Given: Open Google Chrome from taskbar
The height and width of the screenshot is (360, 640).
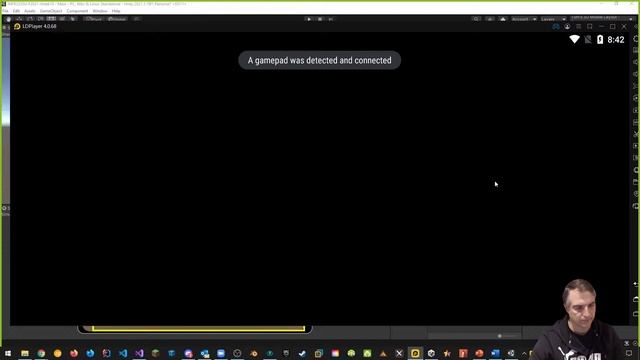Looking at the screenshot, I should tap(41, 353).
